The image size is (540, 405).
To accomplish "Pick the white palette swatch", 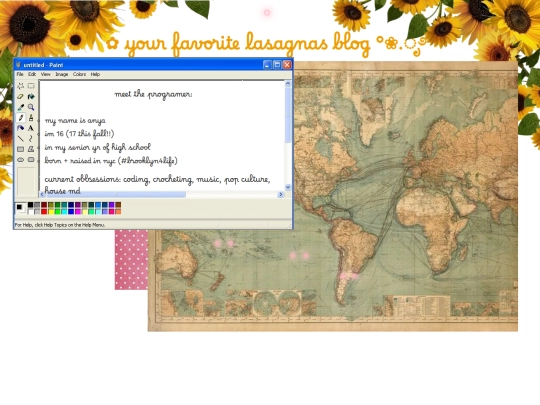I will point(30,211).
